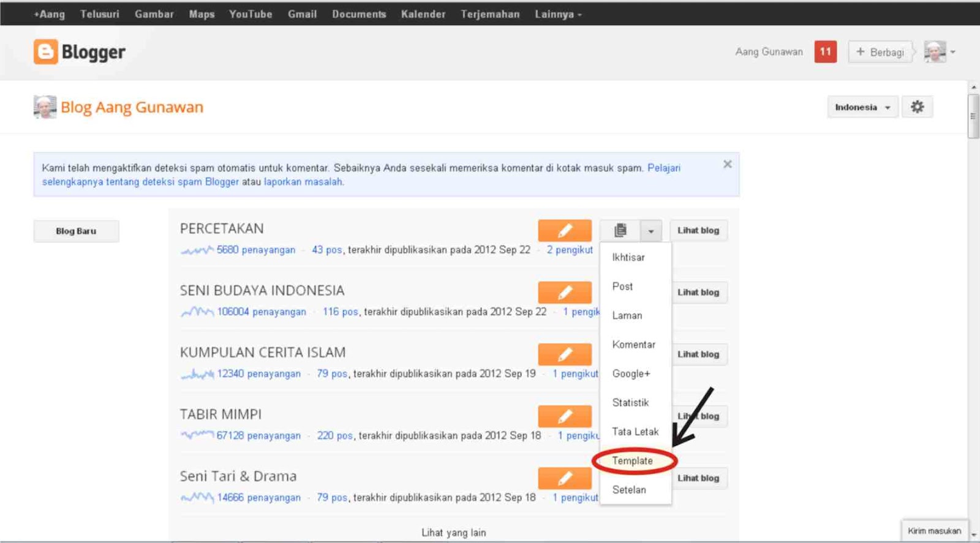Image resolution: width=980 pixels, height=543 pixels.
Task: Open the settings gear icon
Action: (917, 107)
